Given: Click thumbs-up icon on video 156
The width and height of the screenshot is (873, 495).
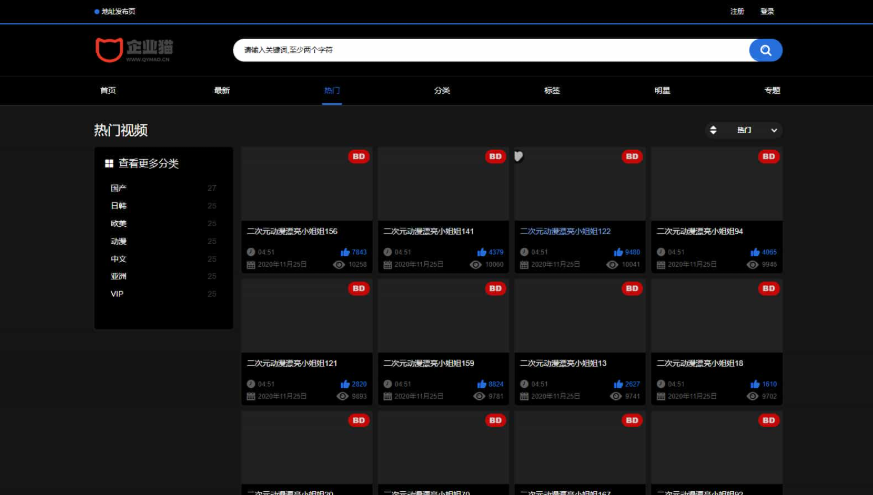Looking at the screenshot, I should 345,252.
